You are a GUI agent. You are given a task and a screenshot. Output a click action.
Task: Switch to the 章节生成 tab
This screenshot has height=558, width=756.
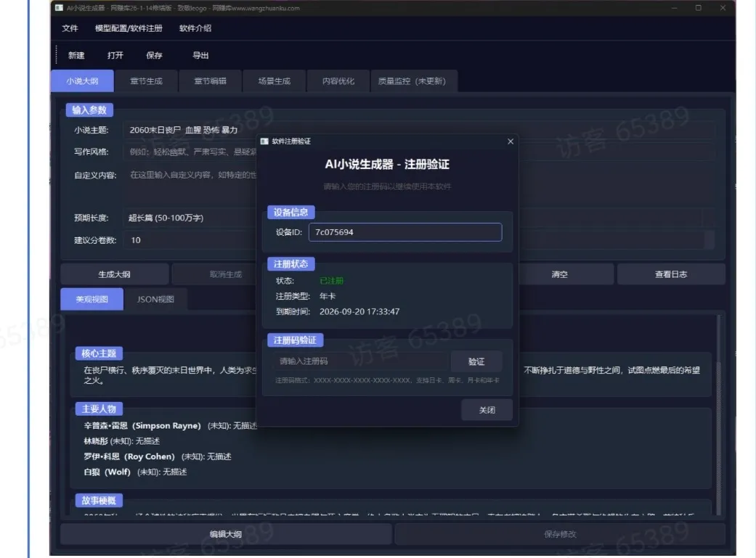146,81
